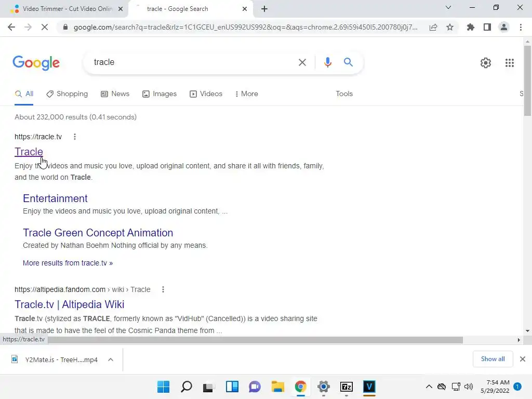
Task: Open Tracle.tv | Altipedia Wiki result
Action: pyautogui.click(x=69, y=304)
